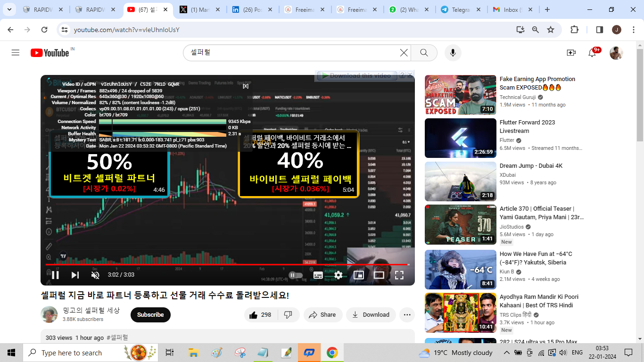Switch to miniplayer mode

[359, 275]
